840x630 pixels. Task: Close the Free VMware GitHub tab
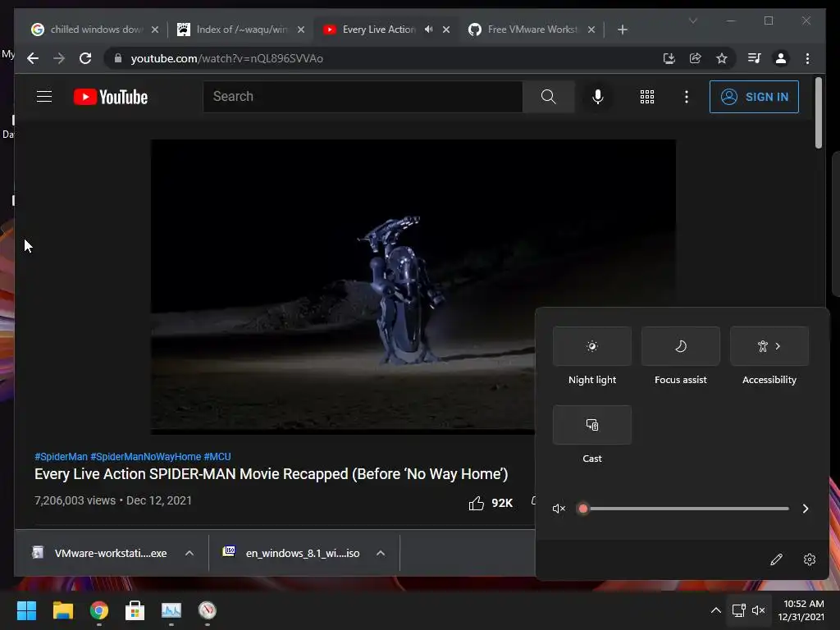tap(591, 30)
